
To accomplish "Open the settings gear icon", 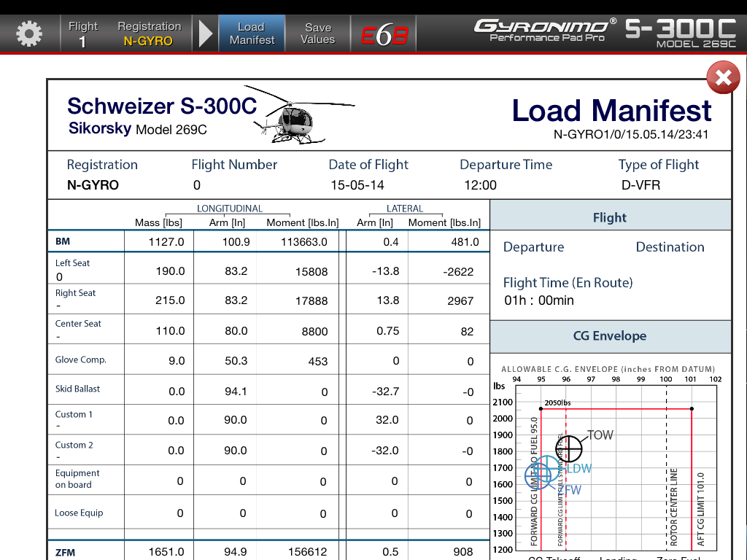I will pyautogui.click(x=29, y=34).
